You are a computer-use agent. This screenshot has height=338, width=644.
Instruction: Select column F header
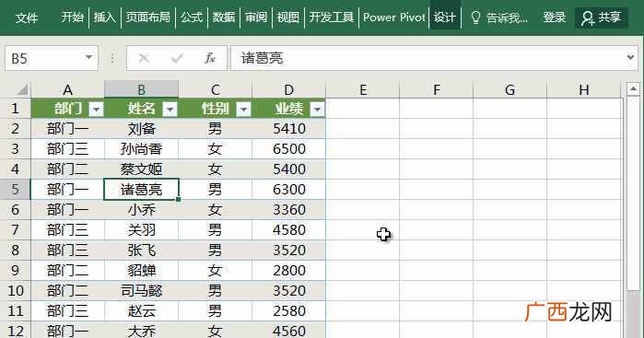coord(437,89)
